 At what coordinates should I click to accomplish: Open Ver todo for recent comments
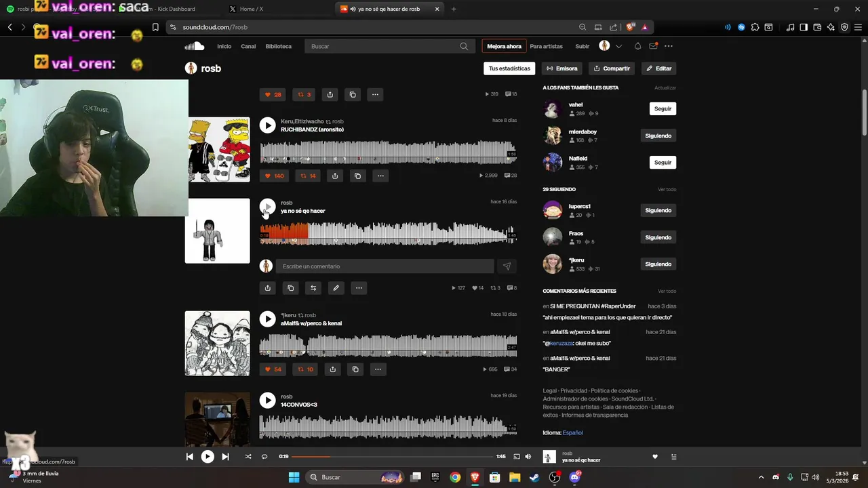tap(667, 291)
